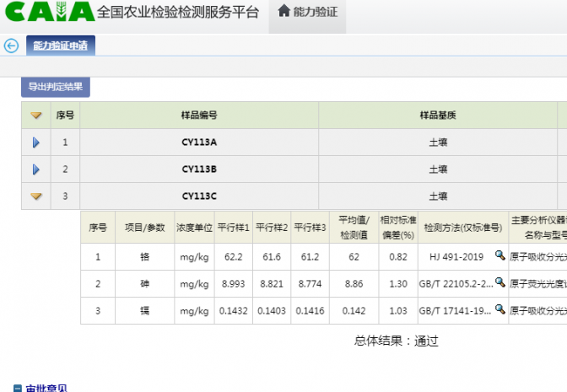The image size is (567, 392).
Task: Select the CY113A sample number cell
Action: click(x=199, y=142)
